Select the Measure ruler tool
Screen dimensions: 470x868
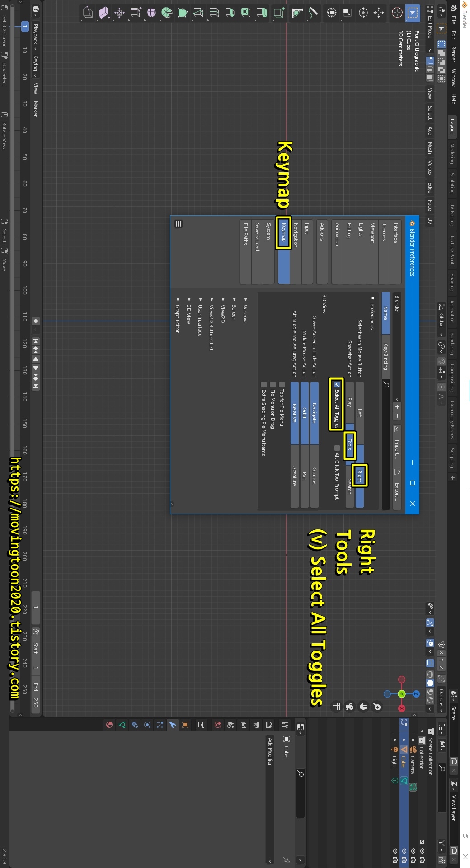click(297, 13)
